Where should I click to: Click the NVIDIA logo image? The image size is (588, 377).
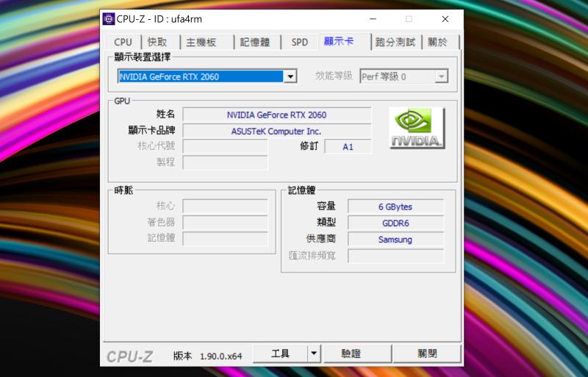[417, 128]
